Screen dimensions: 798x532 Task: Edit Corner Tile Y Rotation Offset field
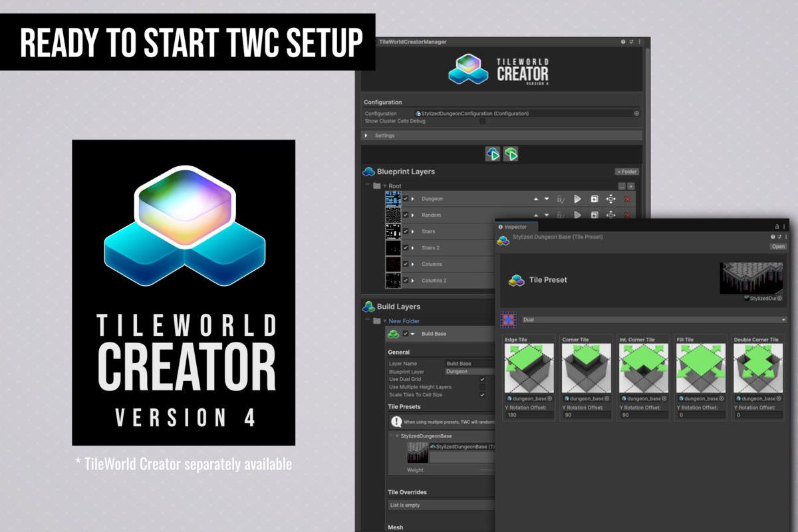587,415
